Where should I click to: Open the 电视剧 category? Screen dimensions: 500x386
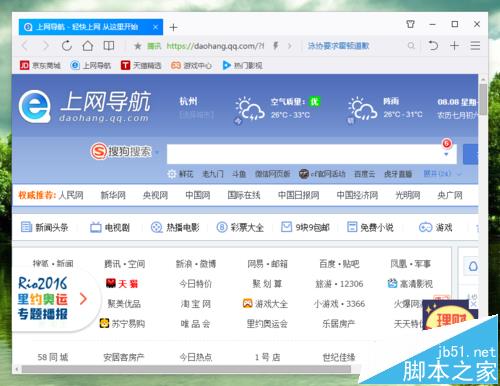coord(110,227)
